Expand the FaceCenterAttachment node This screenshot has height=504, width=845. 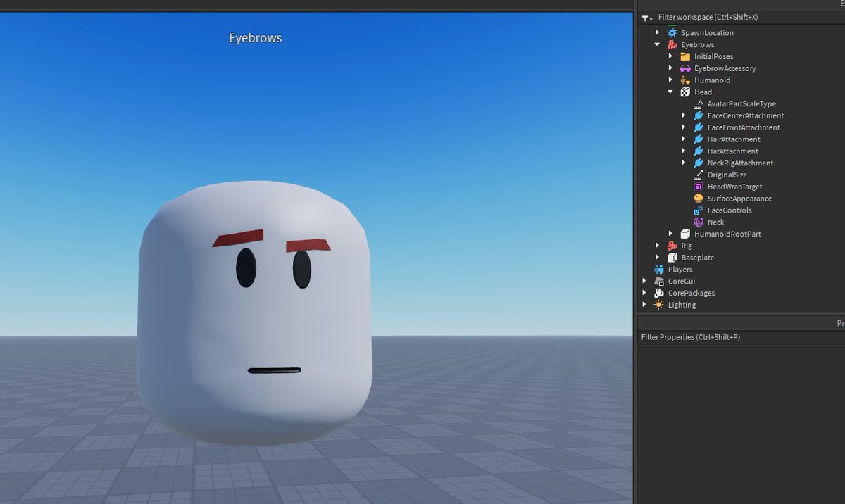tap(684, 116)
